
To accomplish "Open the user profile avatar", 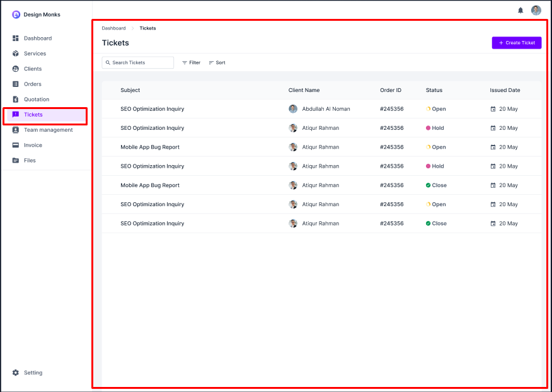I will click(536, 10).
